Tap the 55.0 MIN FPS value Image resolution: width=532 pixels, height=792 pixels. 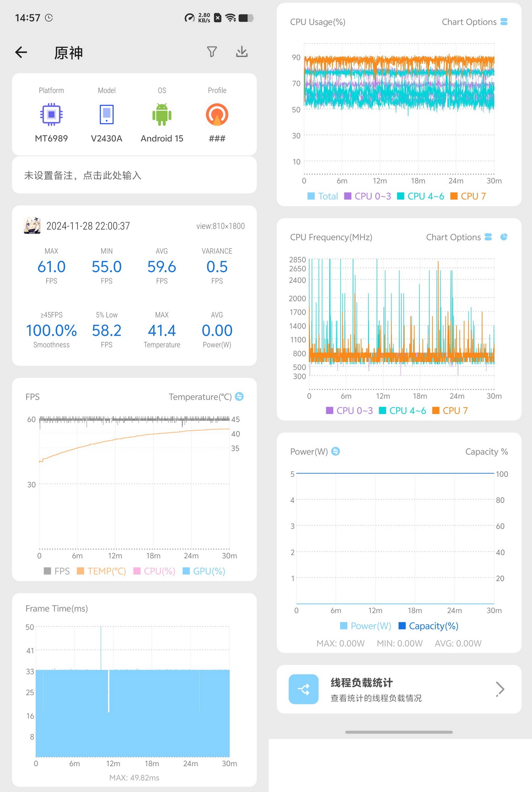coord(107,267)
